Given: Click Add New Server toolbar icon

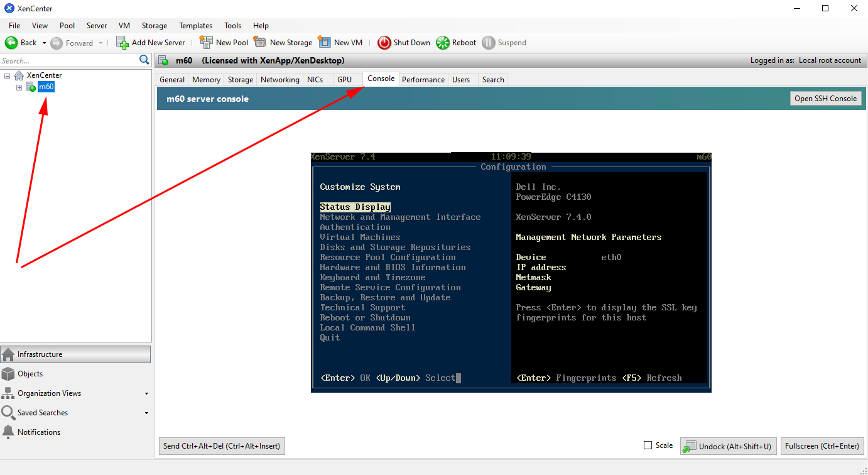Looking at the screenshot, I should 122,43.
